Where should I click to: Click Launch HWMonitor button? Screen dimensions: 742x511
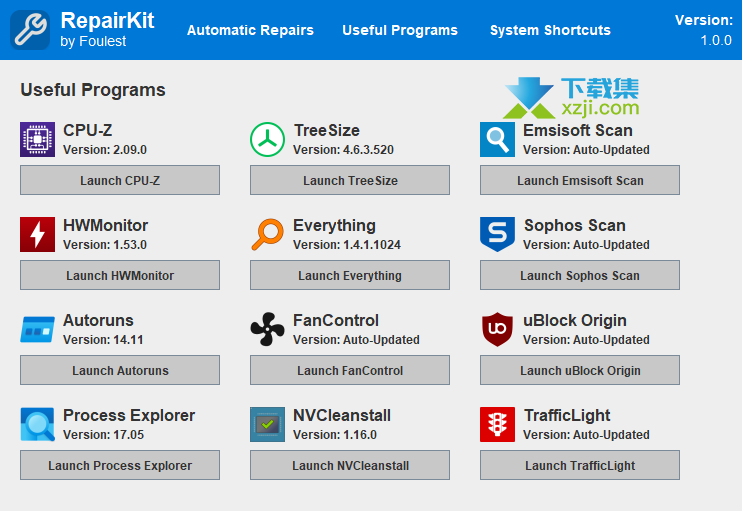point(120,275)
